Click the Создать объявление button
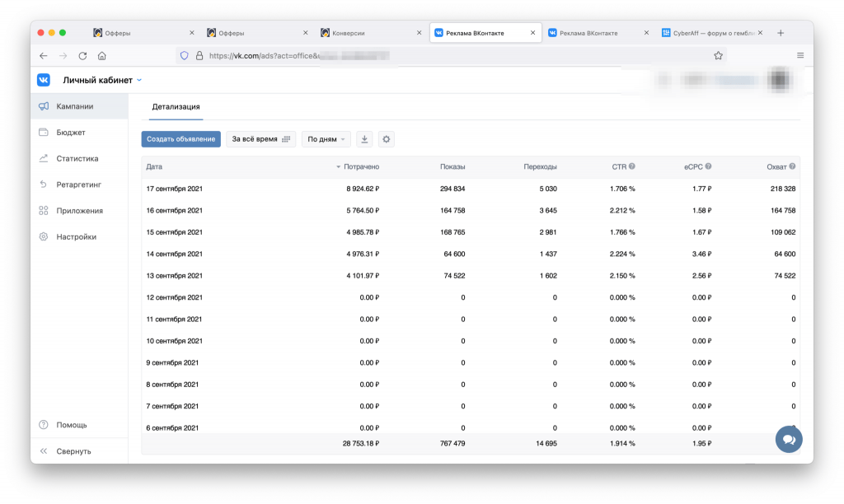The width and height of the screenshot is (844, 504). click(x=181, y=139)
